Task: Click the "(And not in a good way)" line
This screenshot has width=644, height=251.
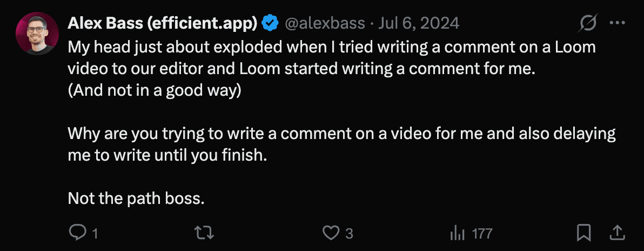Action: (x=154, y=90)
